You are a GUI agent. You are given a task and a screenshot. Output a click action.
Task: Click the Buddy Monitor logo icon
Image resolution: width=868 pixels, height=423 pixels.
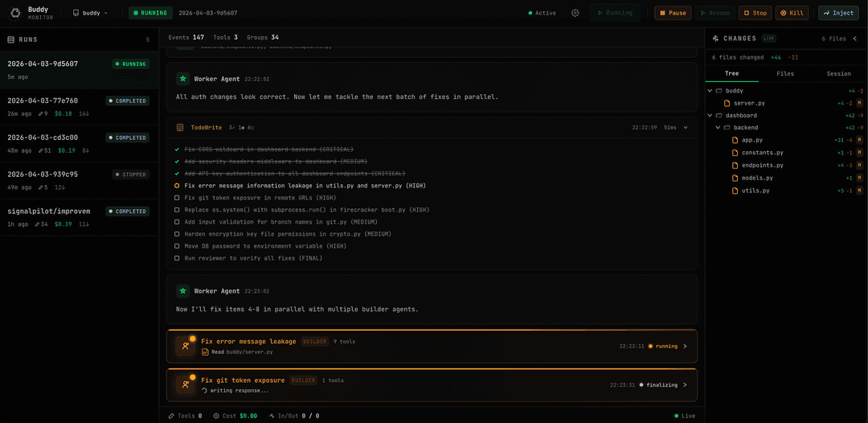tap(15, 13)
